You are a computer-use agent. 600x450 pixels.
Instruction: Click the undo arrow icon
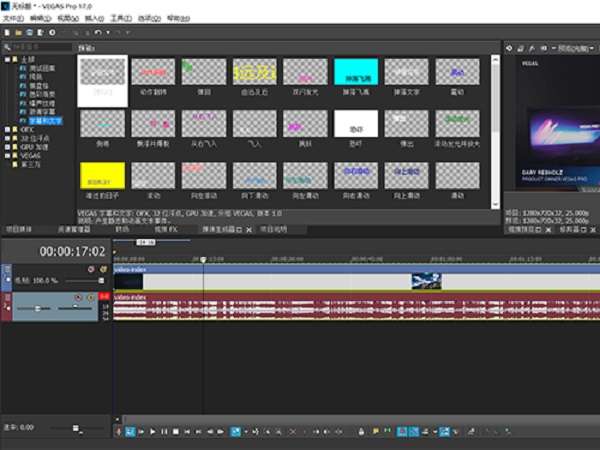98,33
